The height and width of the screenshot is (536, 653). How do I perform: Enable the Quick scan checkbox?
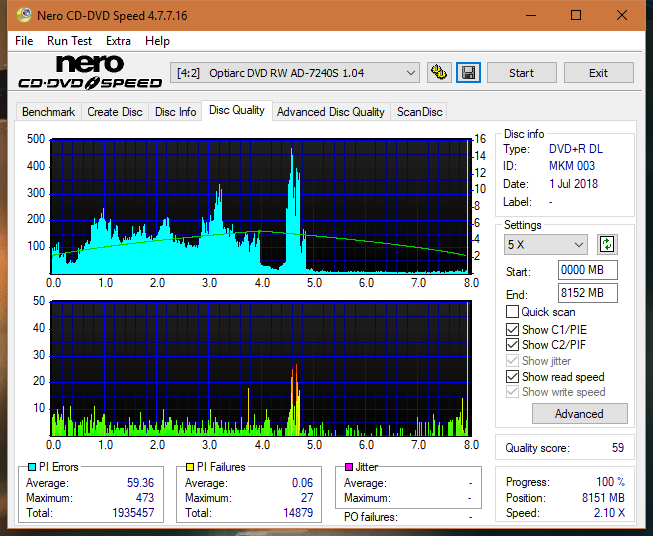click(x=512, y=312)
